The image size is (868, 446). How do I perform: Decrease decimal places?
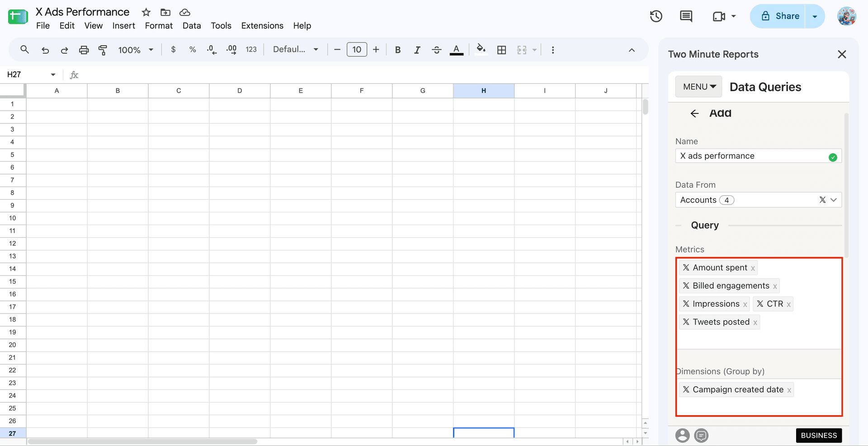coord(212,50)
